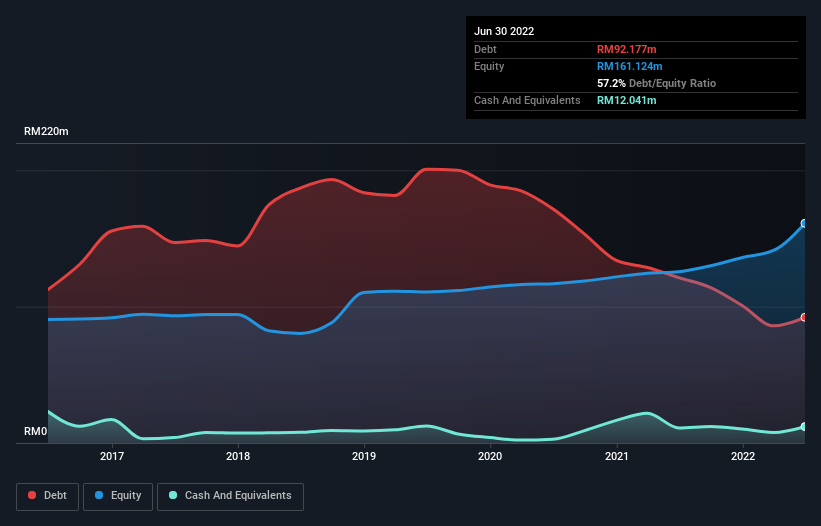This screenshot has height=526, width=821.
Task: Click the RM161.124m equity value
Action: pyautogui.click(x=630, y=66)
